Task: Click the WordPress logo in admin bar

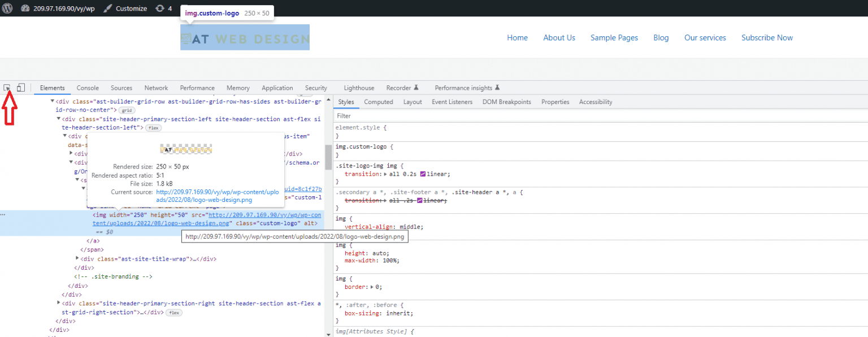Action: (x=7, y=8)
